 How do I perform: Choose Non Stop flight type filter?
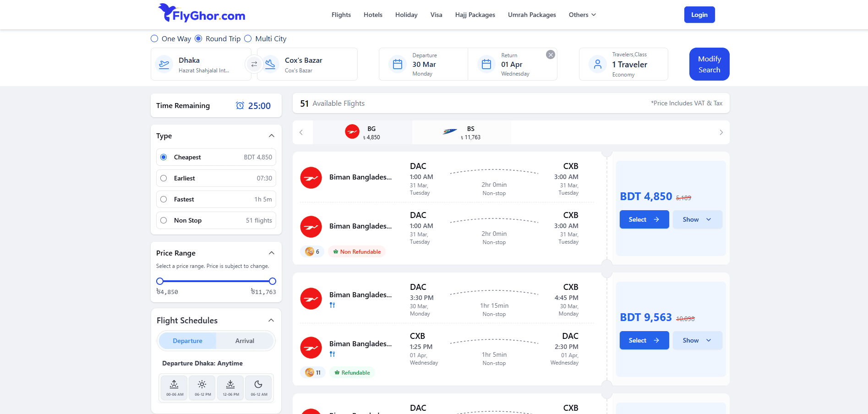pos(216,220)
